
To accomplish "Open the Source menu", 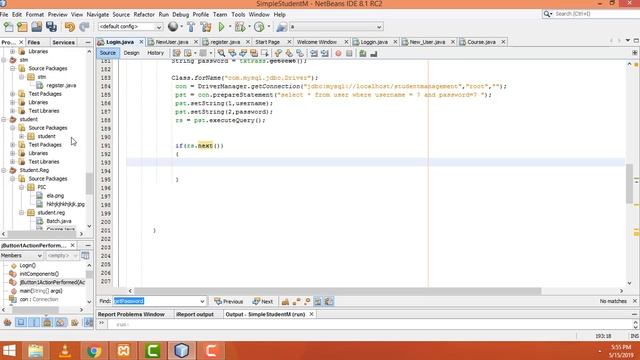I will [x=121, y=14].
